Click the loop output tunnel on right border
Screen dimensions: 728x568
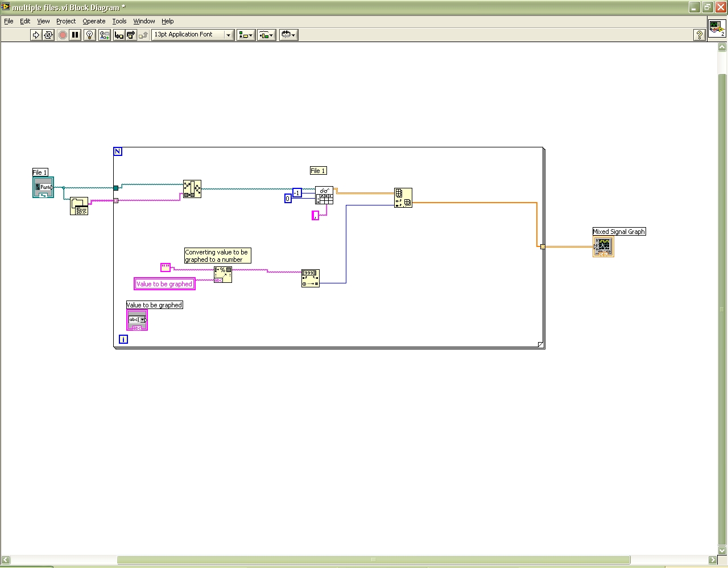543,246
